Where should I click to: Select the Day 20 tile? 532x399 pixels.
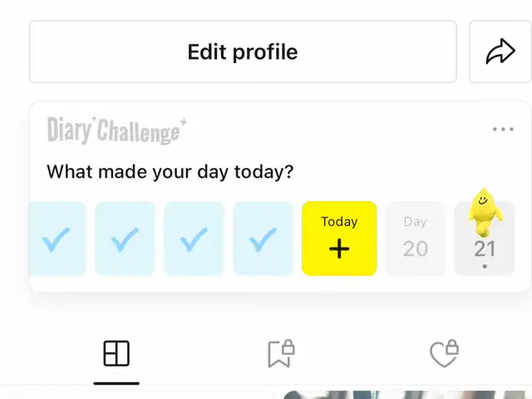click(416, 239)
